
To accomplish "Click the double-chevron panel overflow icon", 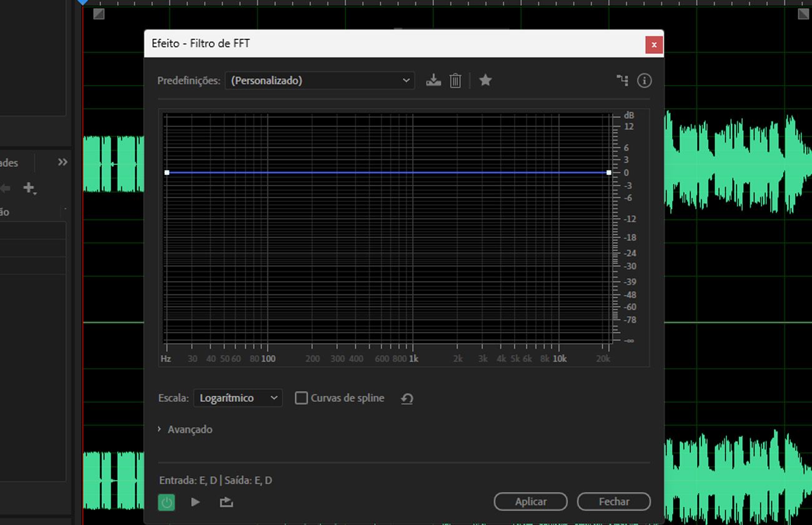I will coord(62,162).
